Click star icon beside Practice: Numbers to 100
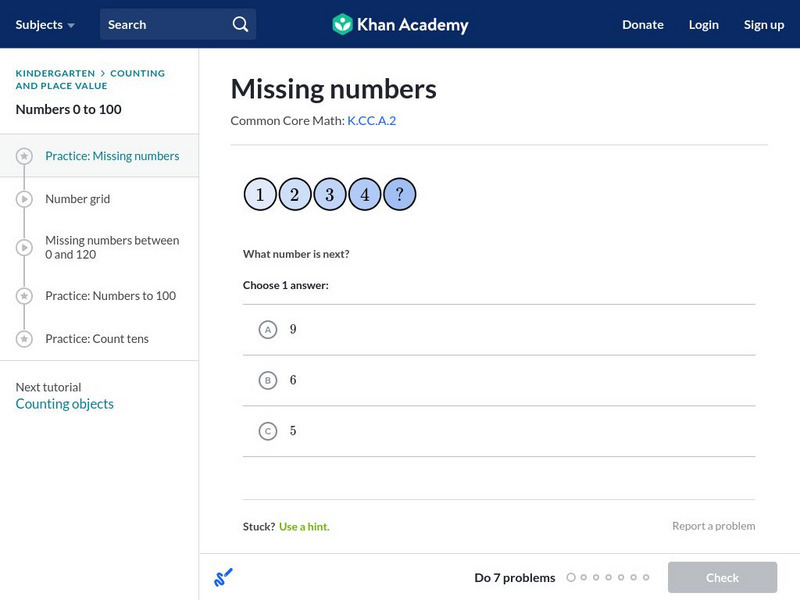Image resolution: width=800 pixels, height=600 pixels. point(25,296)
